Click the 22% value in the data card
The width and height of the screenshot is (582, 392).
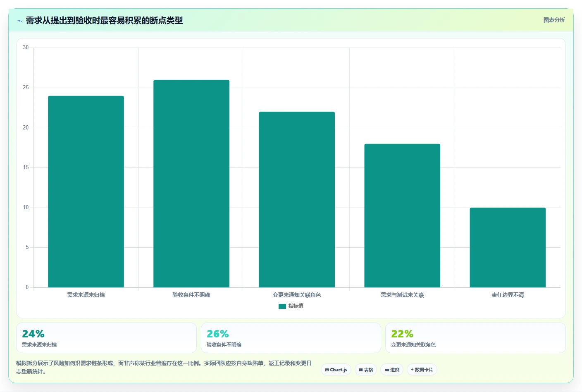[402, 334]
